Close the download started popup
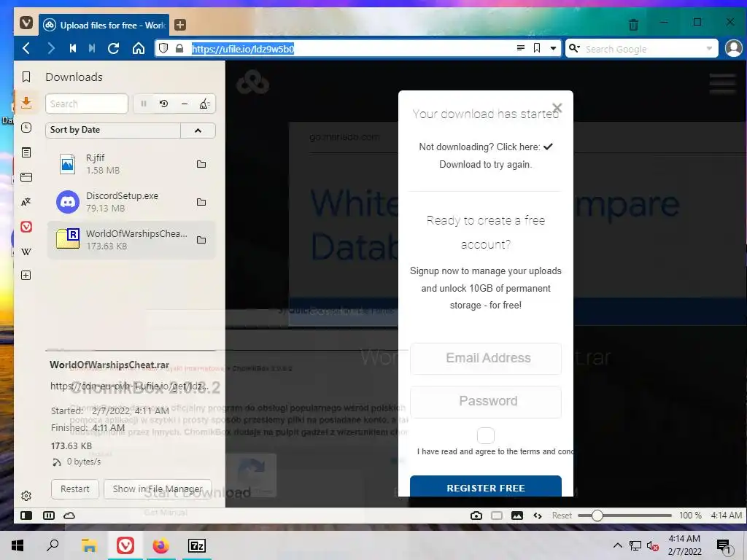This screenshot has height=560, width=747. (557, 108)
